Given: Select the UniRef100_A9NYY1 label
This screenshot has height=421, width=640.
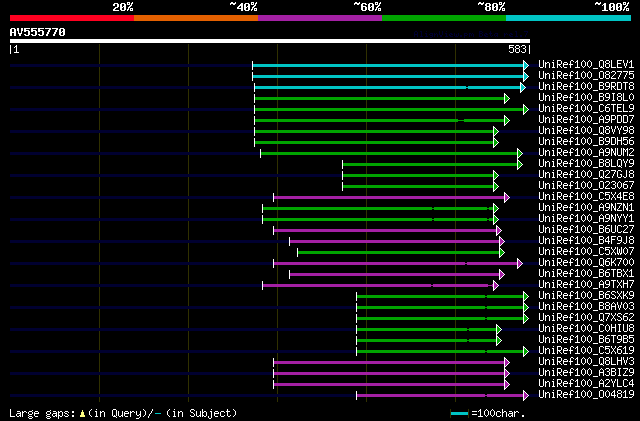Looking at the screenshot, I should coord(586,218).
